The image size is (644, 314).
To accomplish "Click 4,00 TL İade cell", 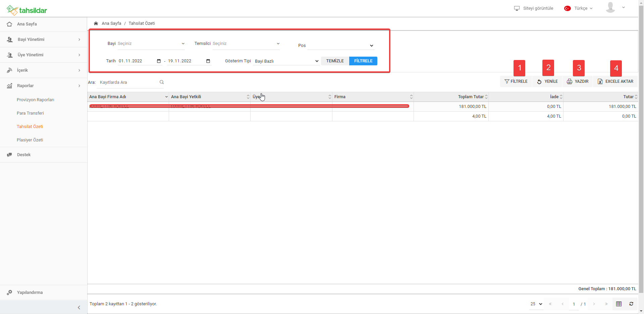I will (x=526, y=116).
